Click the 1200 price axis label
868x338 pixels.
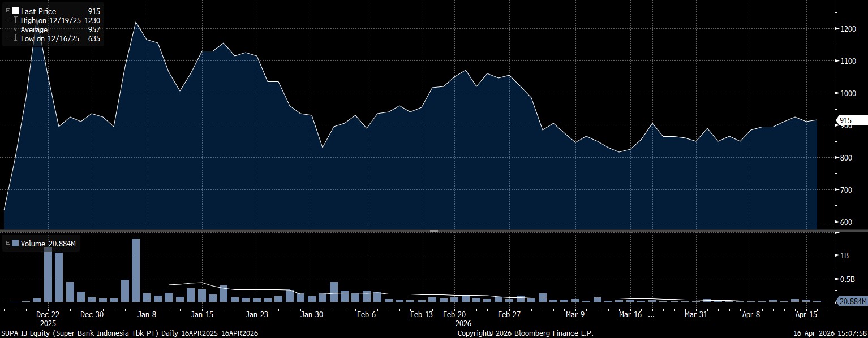pyautogui.click(x=848, y=29)
